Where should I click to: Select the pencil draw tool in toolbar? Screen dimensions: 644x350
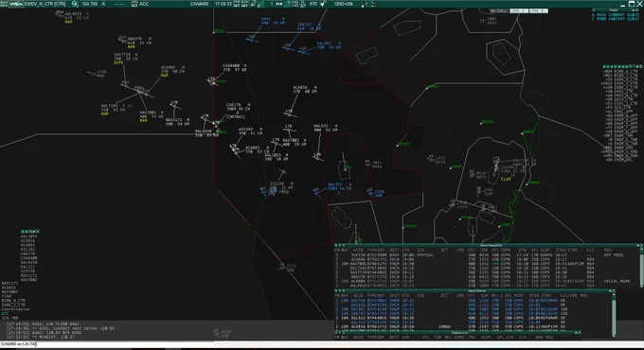tap(254, 4)
